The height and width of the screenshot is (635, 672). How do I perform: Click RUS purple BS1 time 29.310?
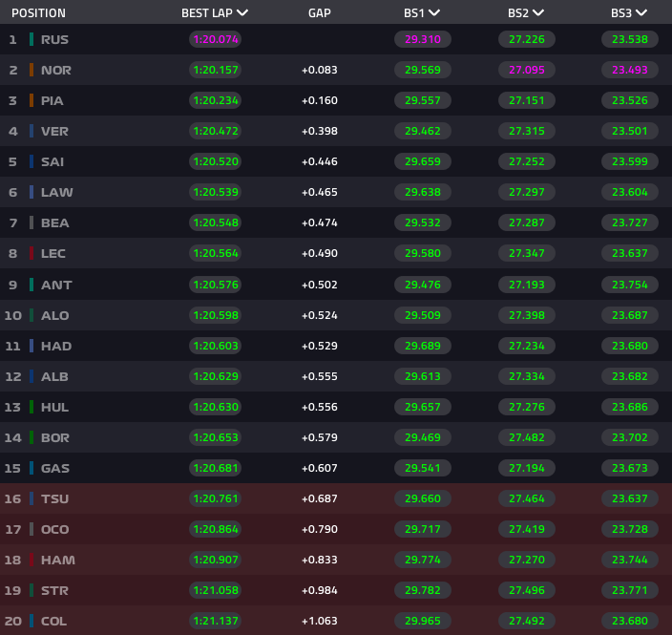422,39
